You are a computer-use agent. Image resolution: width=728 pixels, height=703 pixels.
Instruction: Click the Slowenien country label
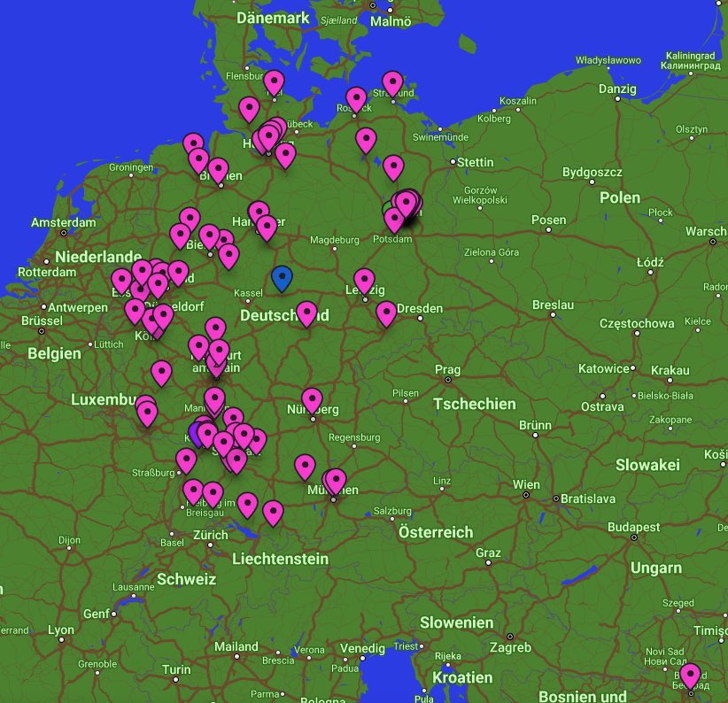pyautogui.click(x=456, y=622)
